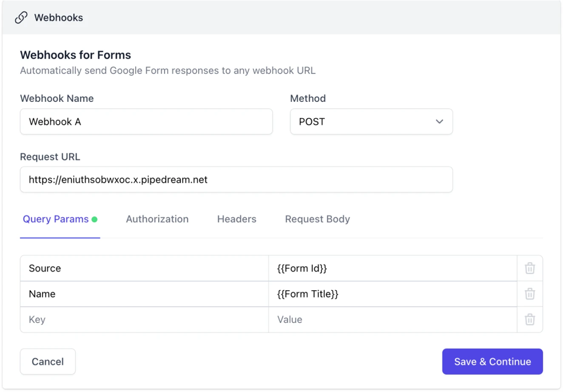Delete the Name query parameter row
563x392 pixels.
pos(530,294)
